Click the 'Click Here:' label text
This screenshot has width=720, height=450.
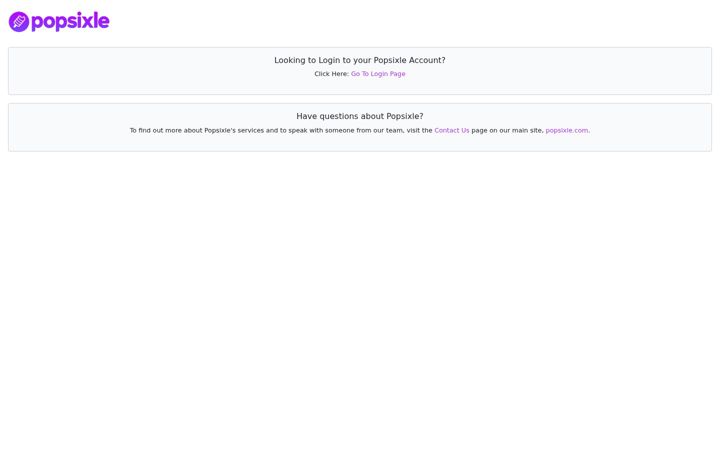[x=332, y=74]
